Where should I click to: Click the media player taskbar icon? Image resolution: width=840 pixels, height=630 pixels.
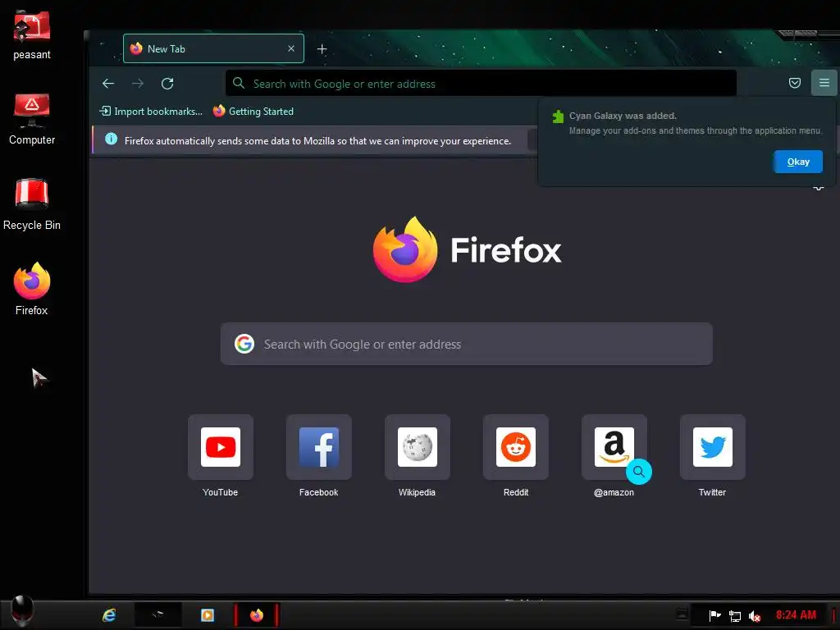tap(208, 615)
